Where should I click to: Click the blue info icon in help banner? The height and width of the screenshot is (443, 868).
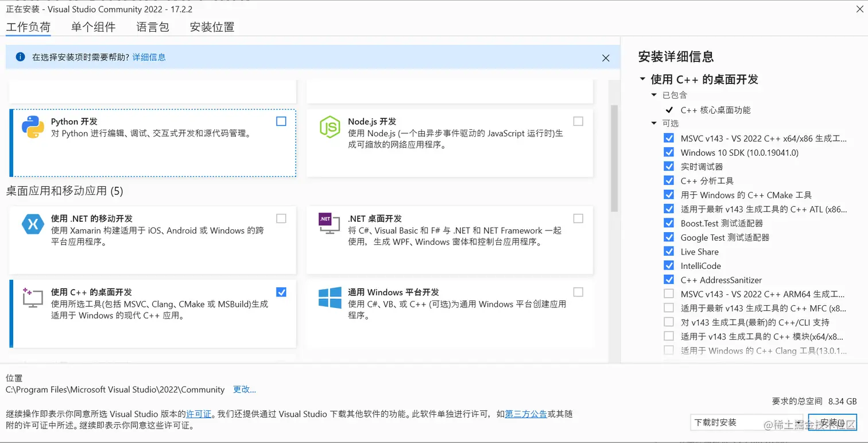point(21,57)
